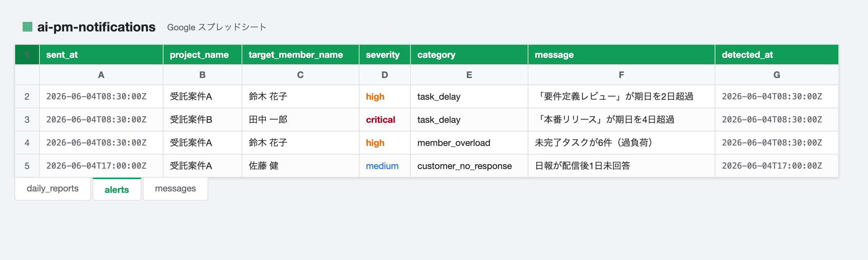Image resolution: width=868 pixels, height=260 pixels.
Task: Select column letter D
Action: tap(385, 75)
